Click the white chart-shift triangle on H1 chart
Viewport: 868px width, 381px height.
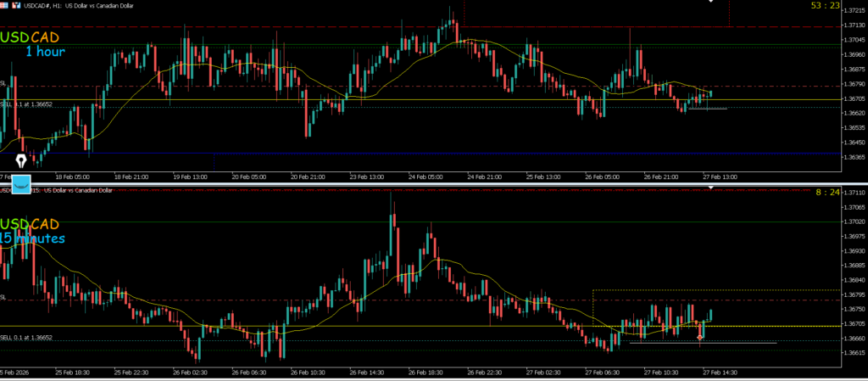pyautogui.click(x=711, y=3)
